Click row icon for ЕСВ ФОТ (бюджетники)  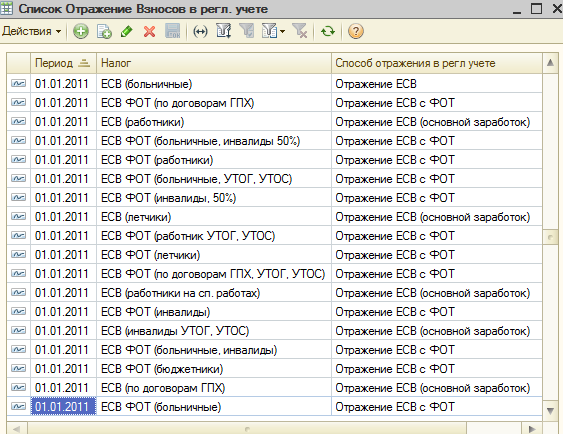18,369
